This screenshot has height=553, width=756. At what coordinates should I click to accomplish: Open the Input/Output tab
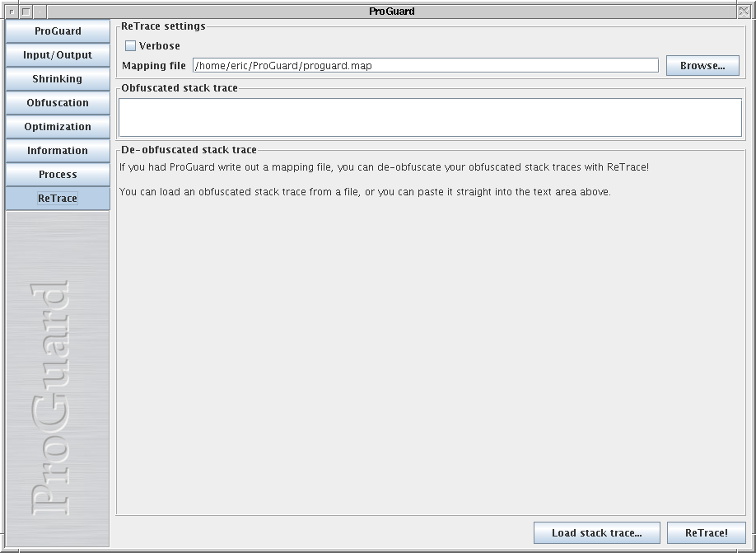coord(58,55)
